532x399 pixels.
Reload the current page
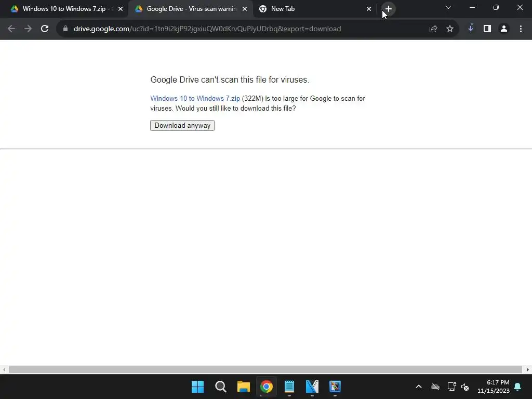(45, 29)
